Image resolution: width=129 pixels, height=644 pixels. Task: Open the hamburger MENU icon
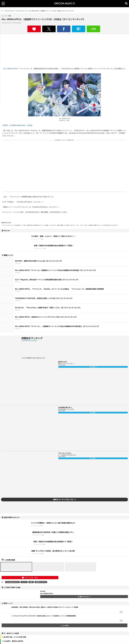point(3,4)
